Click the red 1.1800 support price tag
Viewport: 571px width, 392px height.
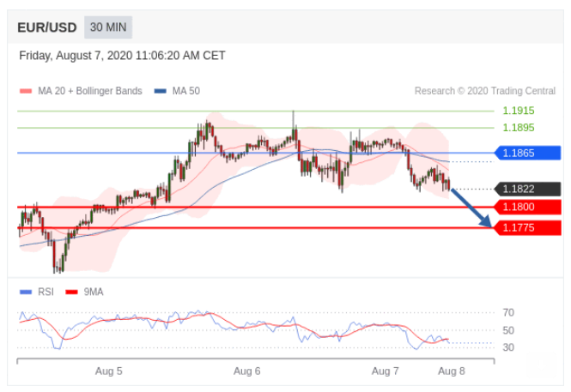pos(528,207)
